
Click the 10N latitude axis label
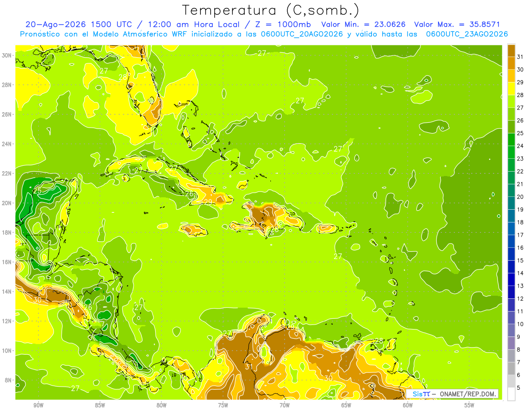click(x=6, y=351)
